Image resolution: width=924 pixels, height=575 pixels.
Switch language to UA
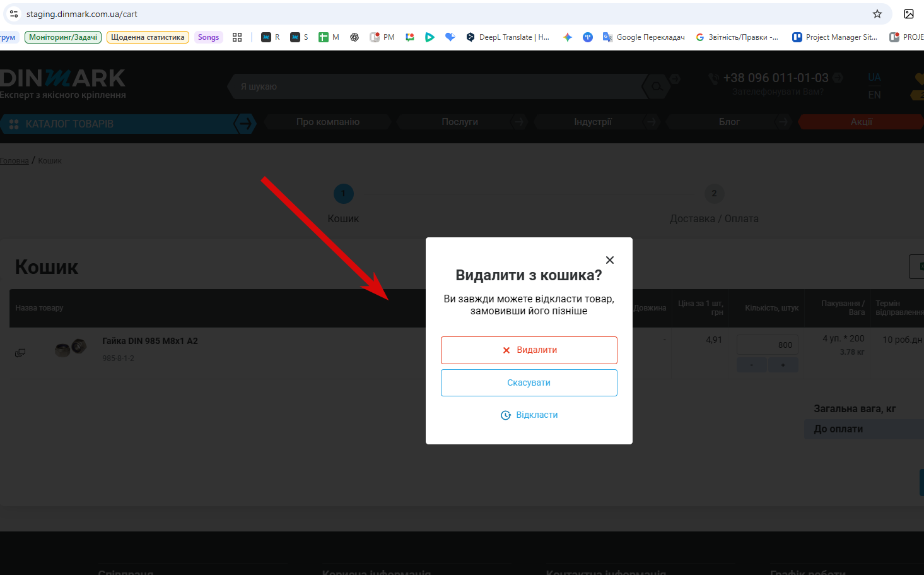[x=874, y=77]
